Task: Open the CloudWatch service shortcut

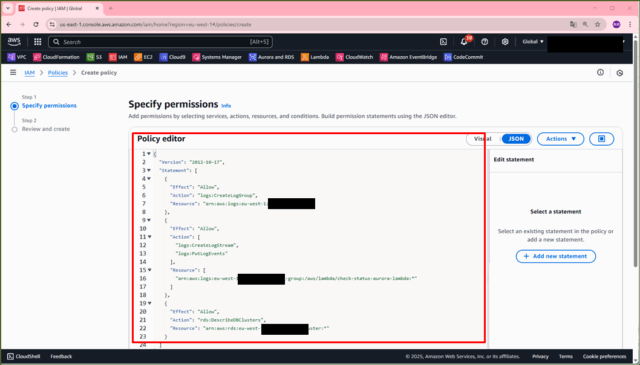Action: (354, 57)
